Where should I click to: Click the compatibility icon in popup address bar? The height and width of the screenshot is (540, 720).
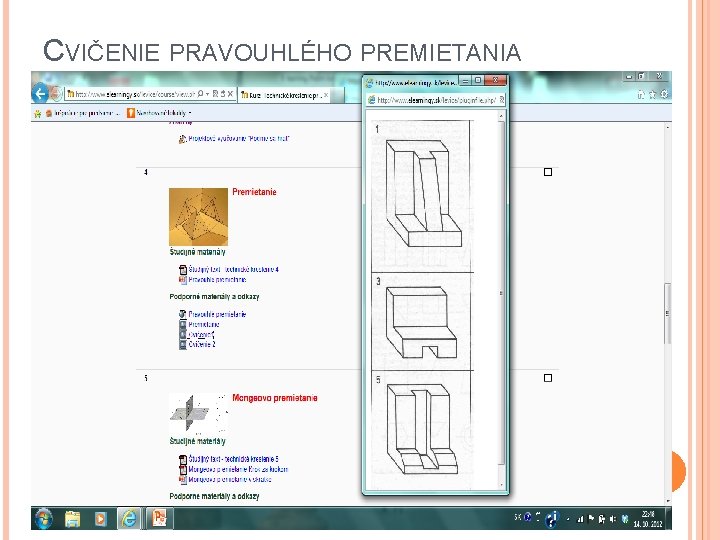click(x=501, y=100)
